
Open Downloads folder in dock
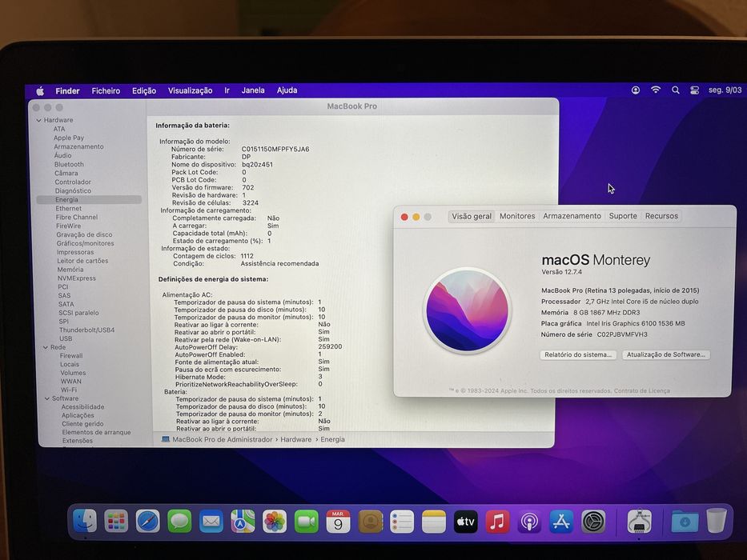coord(685,521)
